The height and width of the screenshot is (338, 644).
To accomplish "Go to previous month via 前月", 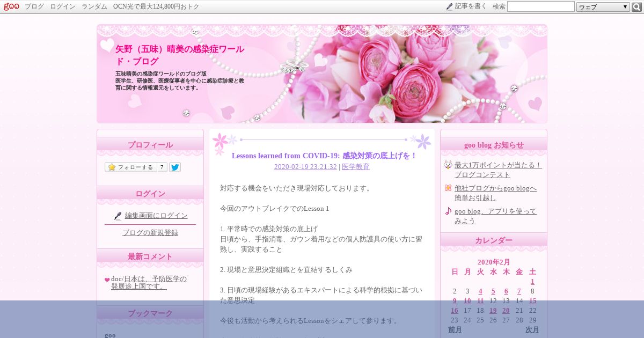I will (455, 330).
